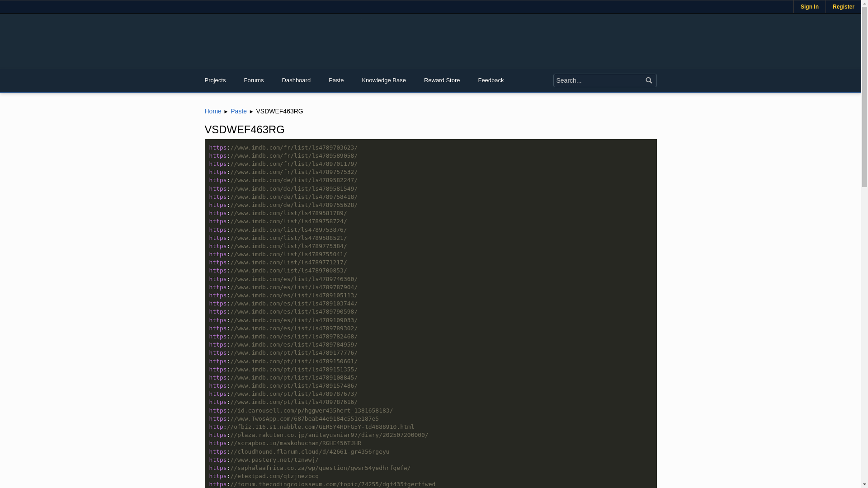Open the Feedback menu item
Screen dimensions: 868x488
491,80
